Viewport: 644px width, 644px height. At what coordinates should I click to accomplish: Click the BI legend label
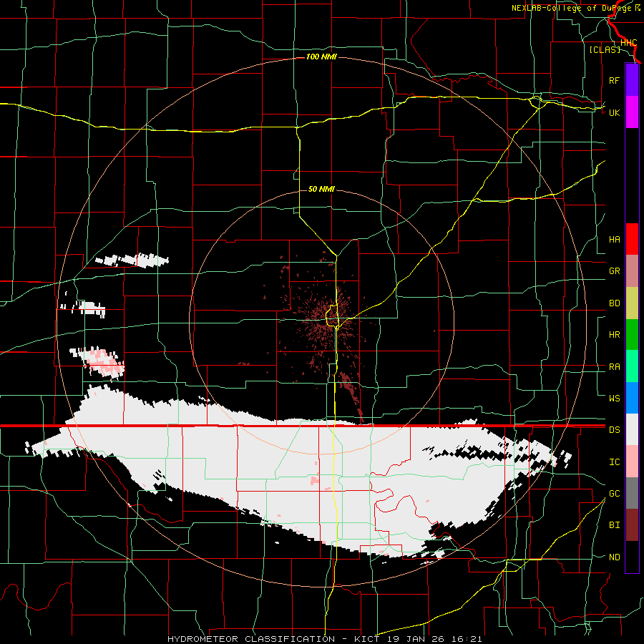tap(614, 525)
